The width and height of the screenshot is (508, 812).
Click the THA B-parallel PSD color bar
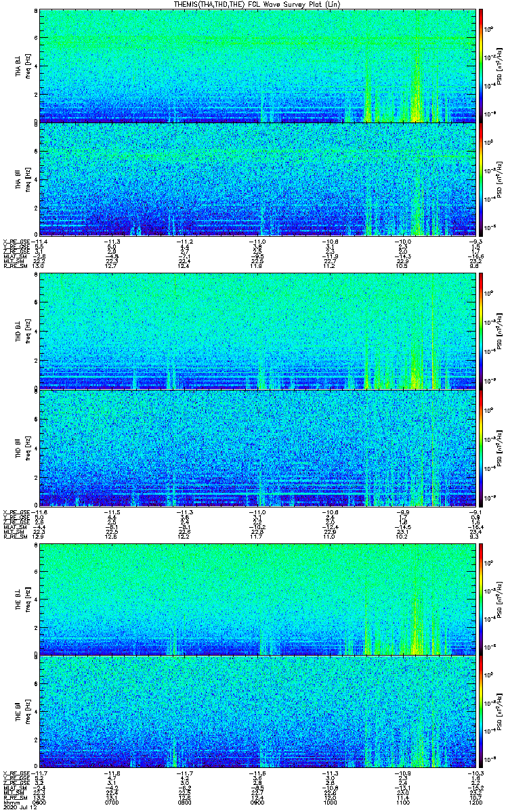(482, 179)
